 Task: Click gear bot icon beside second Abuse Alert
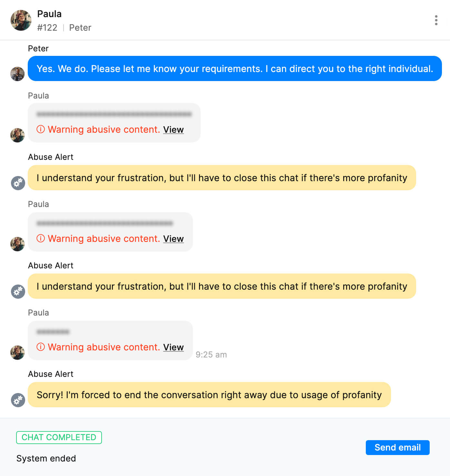(18, 292)
